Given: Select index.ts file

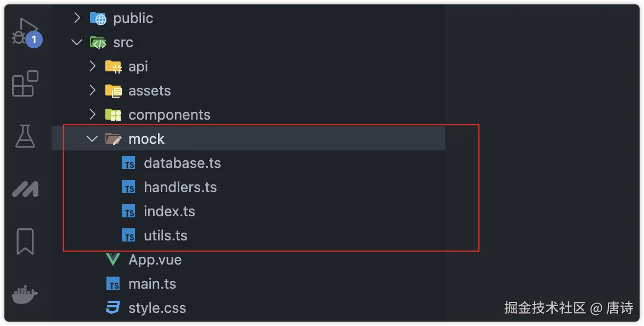Looking at the screenshot, I should (x=169, y=211).
